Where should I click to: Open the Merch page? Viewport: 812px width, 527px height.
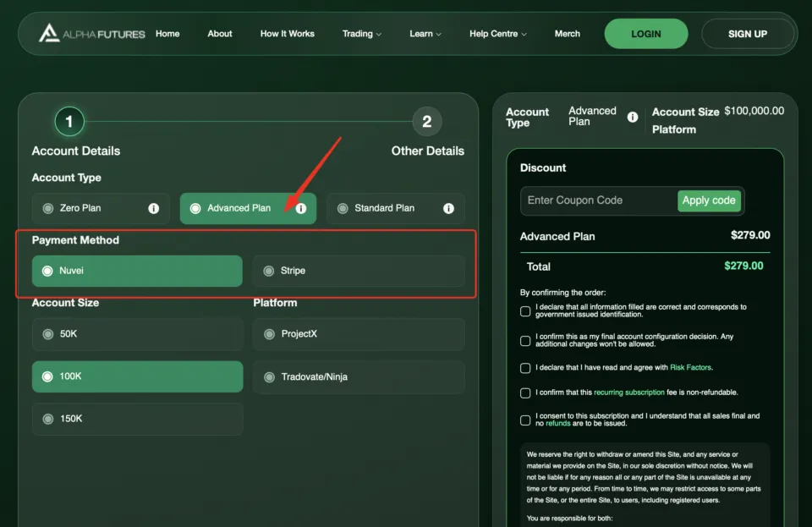pos(567,34)
